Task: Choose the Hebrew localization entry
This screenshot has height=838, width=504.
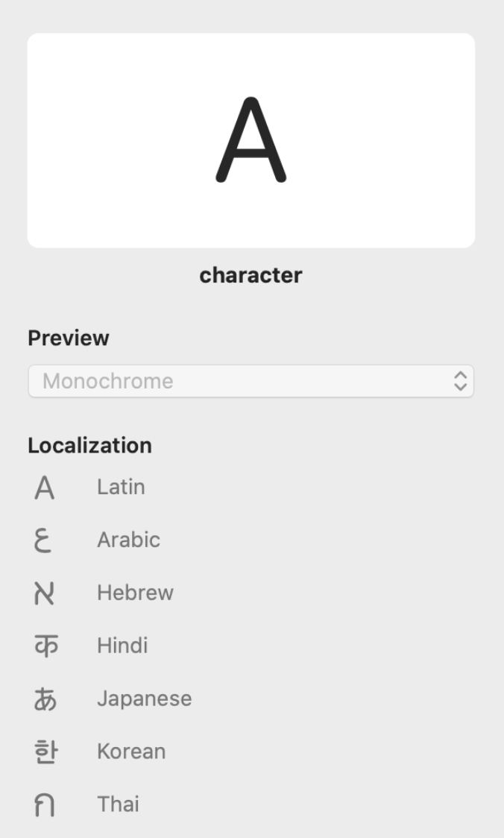Action: [135, 593]
